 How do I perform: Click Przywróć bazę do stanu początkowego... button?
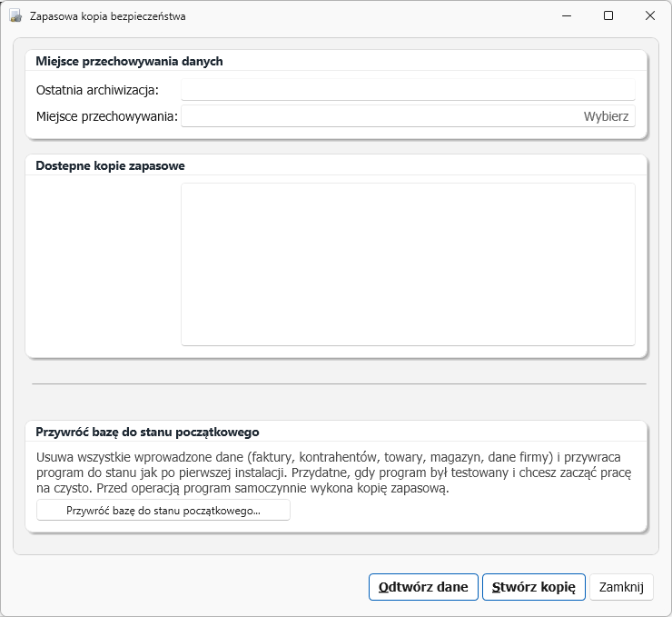[163, 511]
